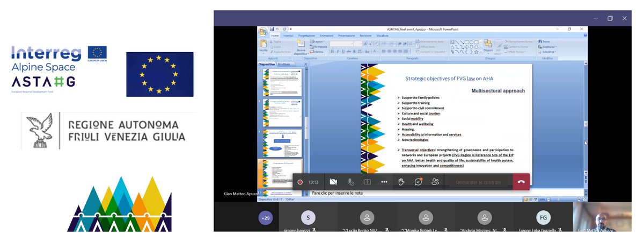644x242 pixels.
Task: Raise your hand in the meeting
Action: click(401, 182)
